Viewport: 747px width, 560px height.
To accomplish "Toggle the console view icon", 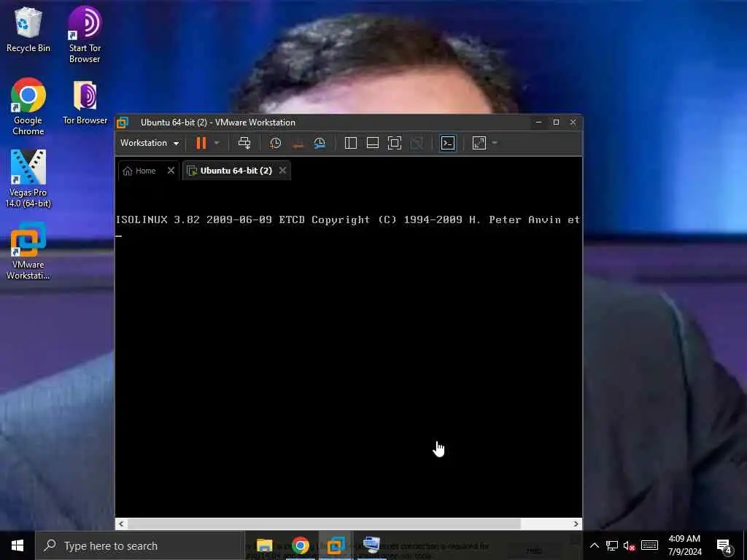I will click(x=448, y=143).
